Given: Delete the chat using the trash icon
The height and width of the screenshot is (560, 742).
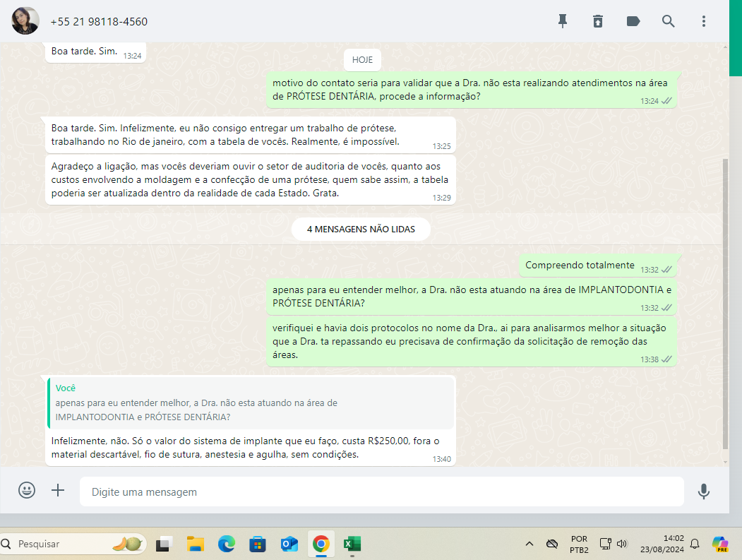Looking at the screenshot, I should pyautogui.click(x=598, y=21).
